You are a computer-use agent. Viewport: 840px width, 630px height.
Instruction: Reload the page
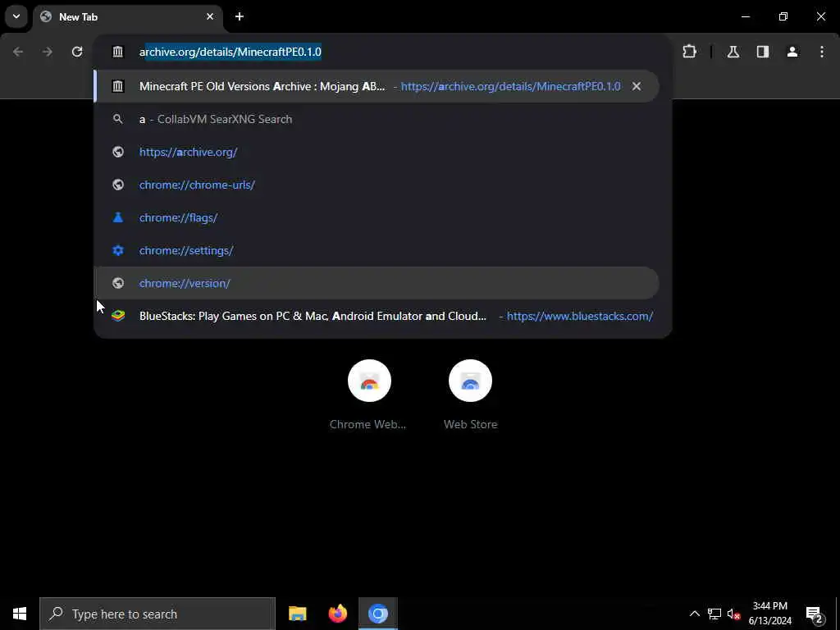[x=77, y=52]
